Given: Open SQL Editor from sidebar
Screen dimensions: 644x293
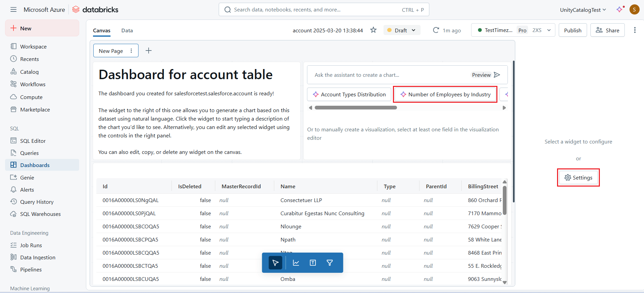Looking at the screenshot, I should pyautogui.click(x=33, y=141).
